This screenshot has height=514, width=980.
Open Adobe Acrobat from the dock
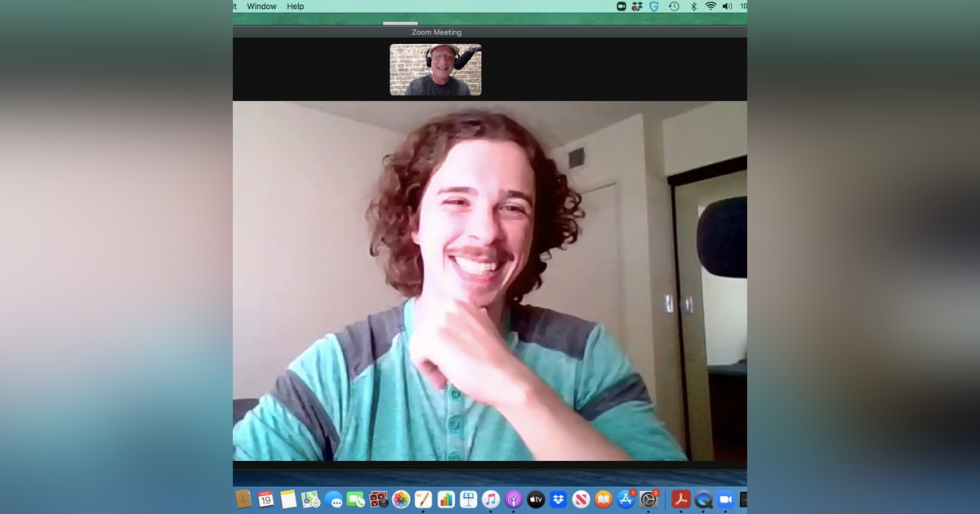(681, 499)
